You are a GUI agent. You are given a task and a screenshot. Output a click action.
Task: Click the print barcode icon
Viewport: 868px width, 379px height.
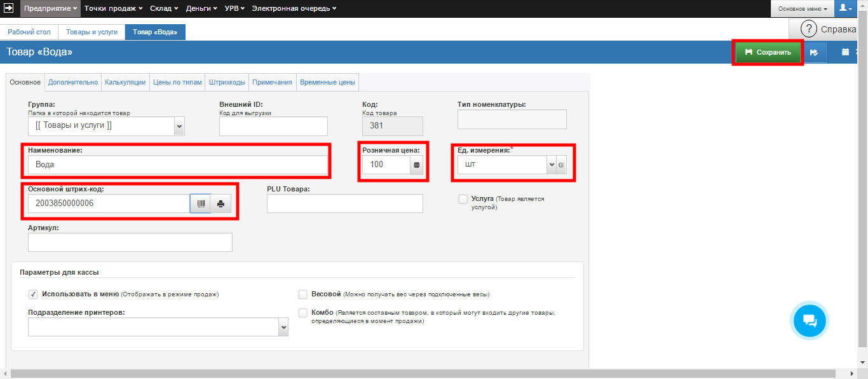click(x=220, y=204)
